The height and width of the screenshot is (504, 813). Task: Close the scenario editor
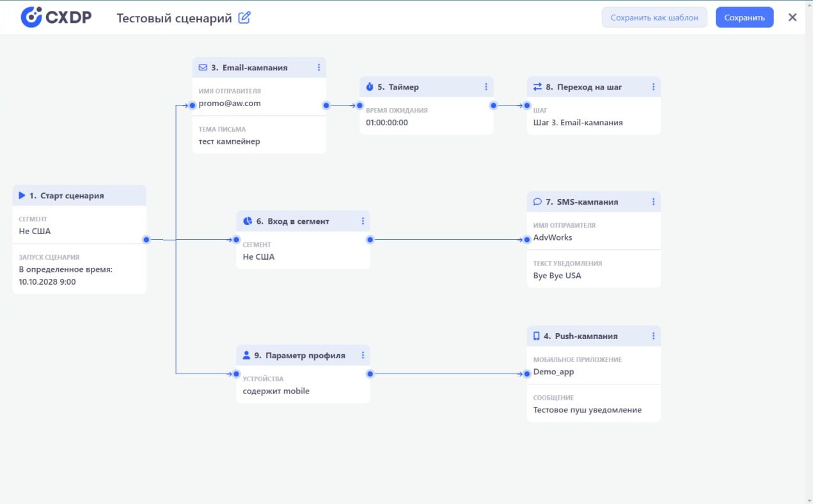click(x=793, y=17)
